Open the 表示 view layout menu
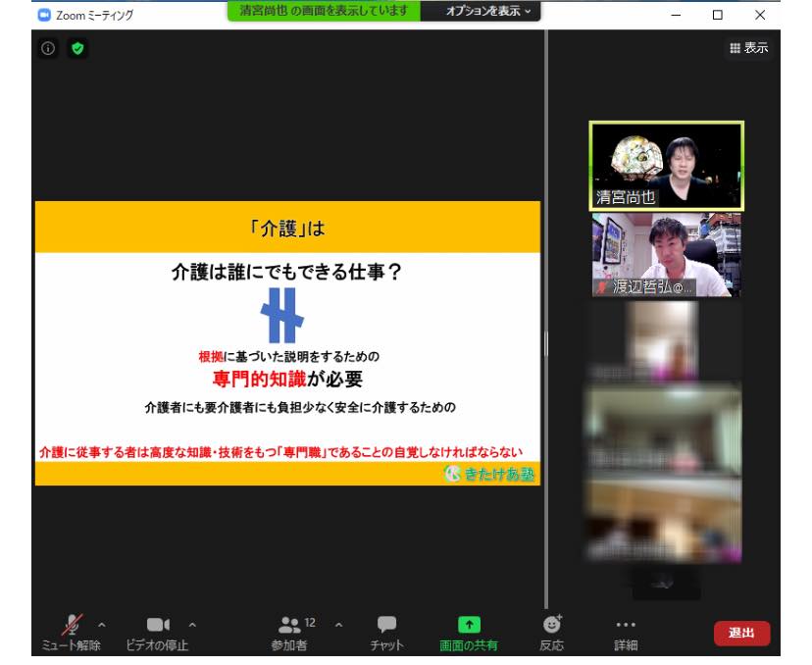812x665 pixels. tap(748, 48)
